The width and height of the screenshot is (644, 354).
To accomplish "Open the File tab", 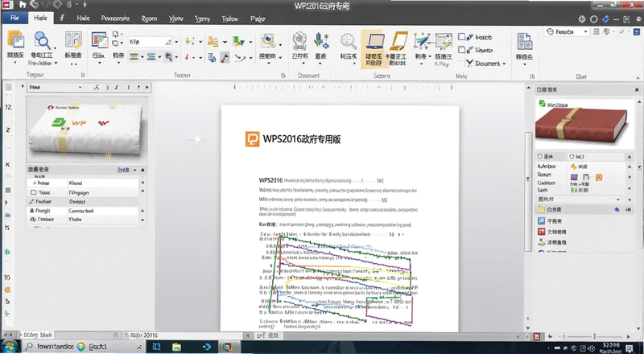I will tap(14, 18).
